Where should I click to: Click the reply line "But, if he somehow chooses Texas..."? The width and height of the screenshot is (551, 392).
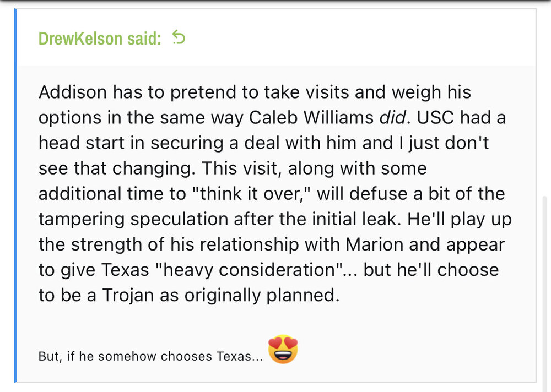pos(150,356)
